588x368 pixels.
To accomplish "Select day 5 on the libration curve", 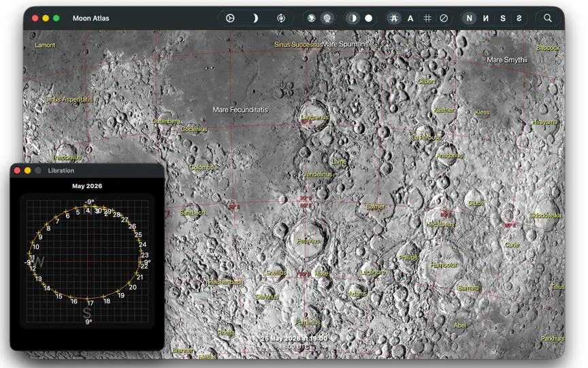I will point(78,212).
